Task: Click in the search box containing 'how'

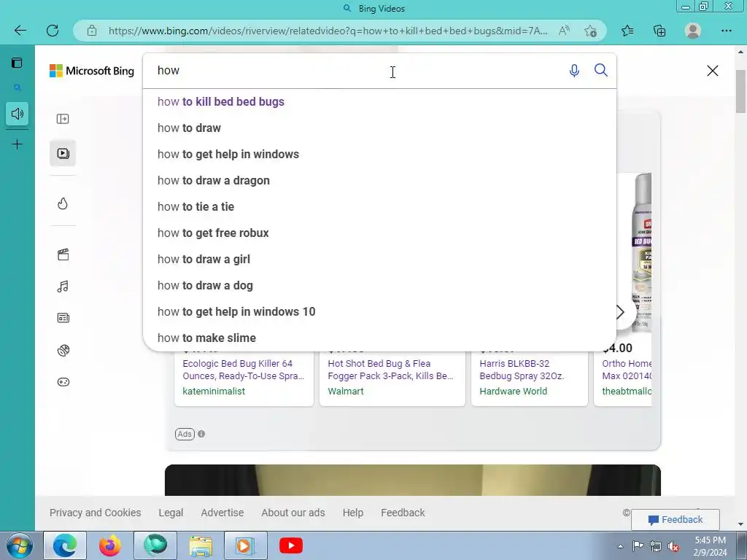Action: pyautogui.click(x=357, y=71)
